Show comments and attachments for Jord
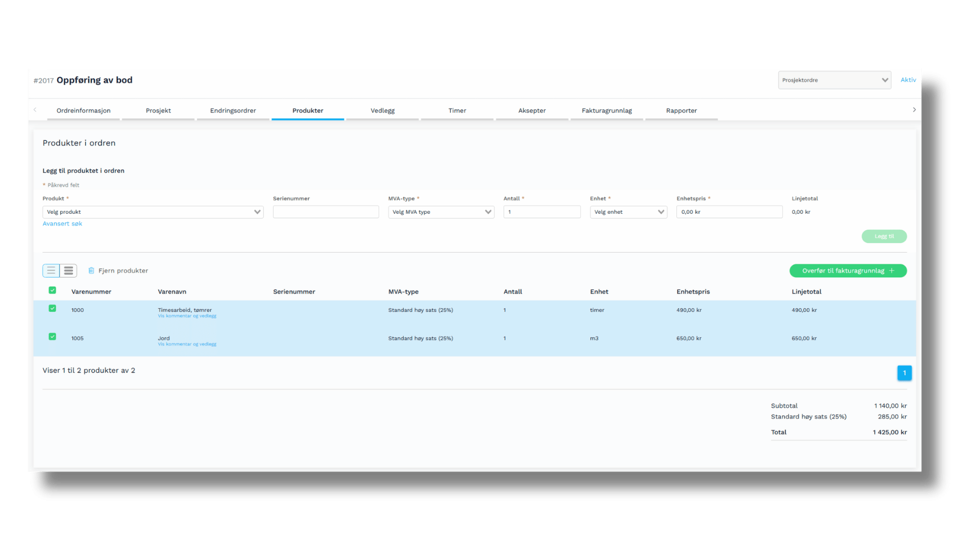980x551 pixels. (x=187, y=344)
